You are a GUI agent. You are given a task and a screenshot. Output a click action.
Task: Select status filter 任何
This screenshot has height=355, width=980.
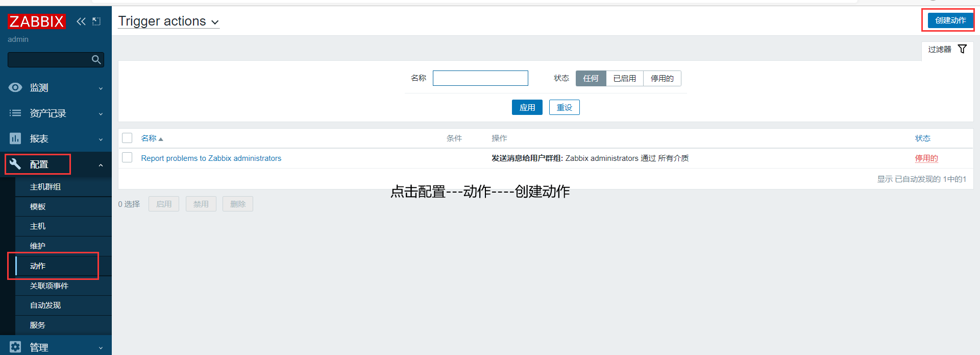[591, 78]
